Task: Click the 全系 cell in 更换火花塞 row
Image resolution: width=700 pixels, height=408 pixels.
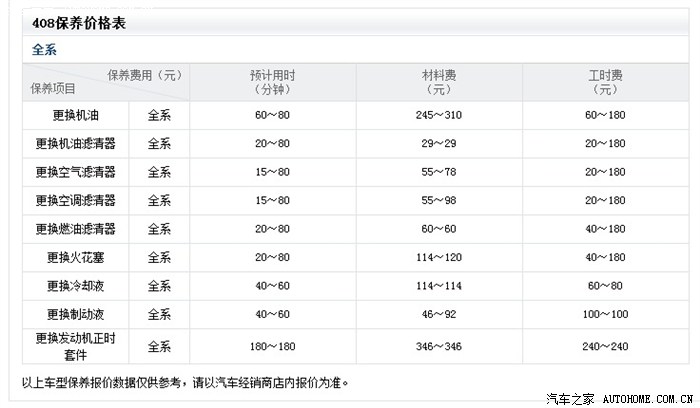Action: click(x=159, y=258)
